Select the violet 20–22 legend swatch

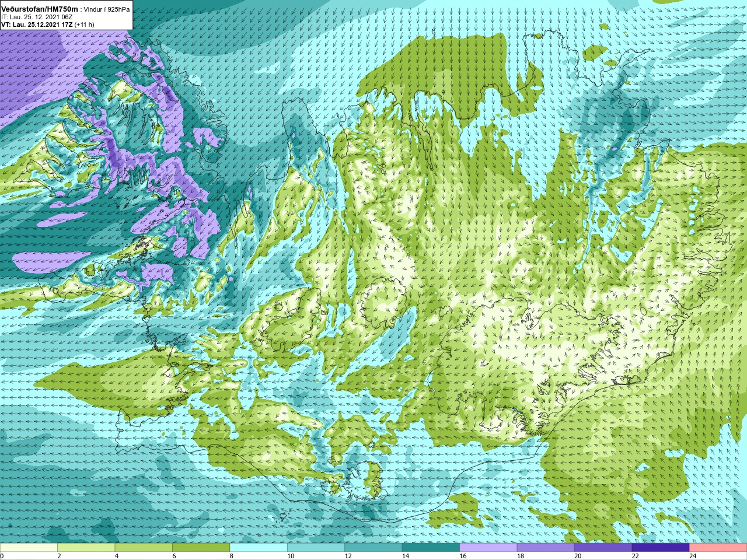tap(603, 548)
